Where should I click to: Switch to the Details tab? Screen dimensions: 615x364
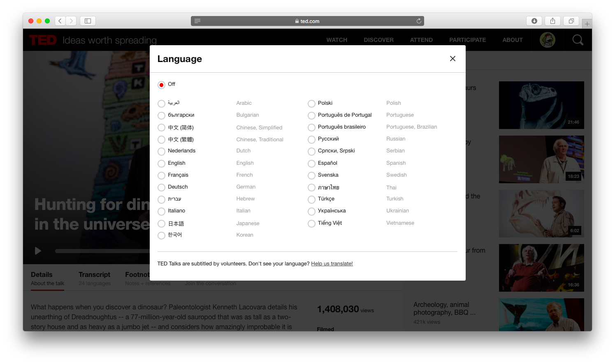(x=47, y=279)
